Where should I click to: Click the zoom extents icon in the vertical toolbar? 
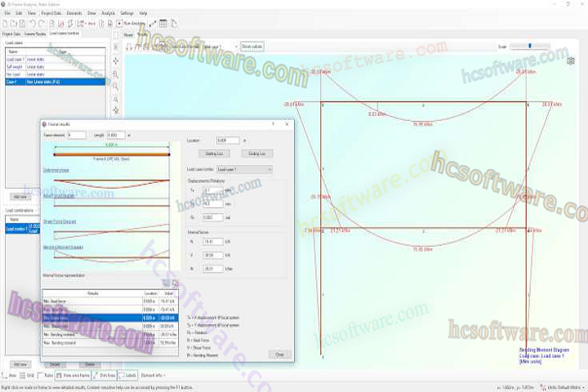pyautogui.click(x=116, y=111)
